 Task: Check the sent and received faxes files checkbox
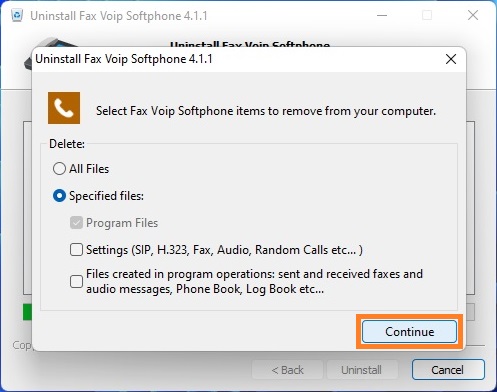pos(76,281)
